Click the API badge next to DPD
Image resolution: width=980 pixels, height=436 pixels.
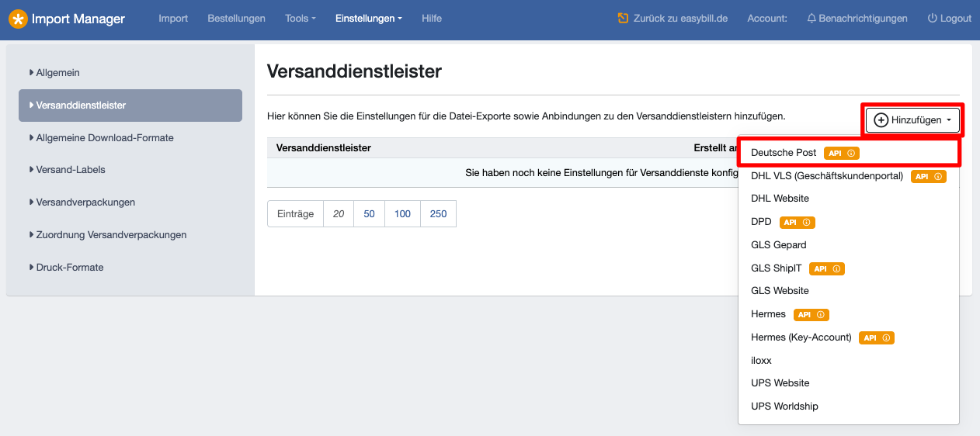797,223
